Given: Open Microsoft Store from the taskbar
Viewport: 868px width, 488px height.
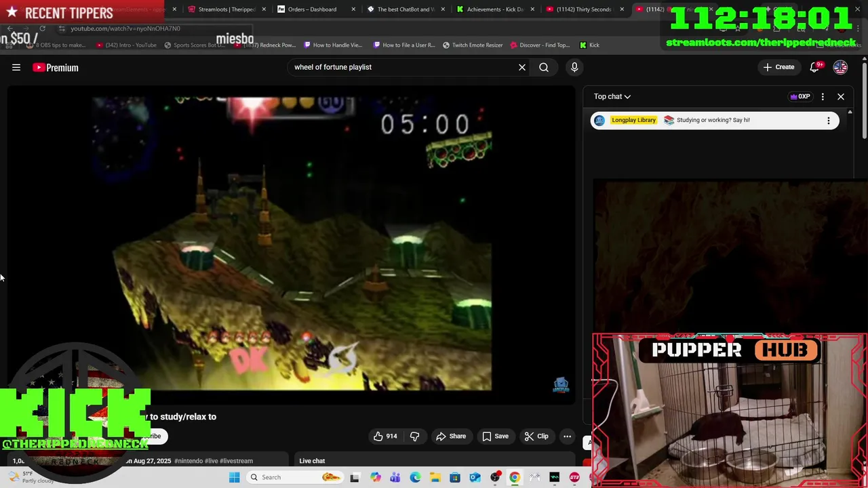Looking at the screenshot, I should coord(455,477).
